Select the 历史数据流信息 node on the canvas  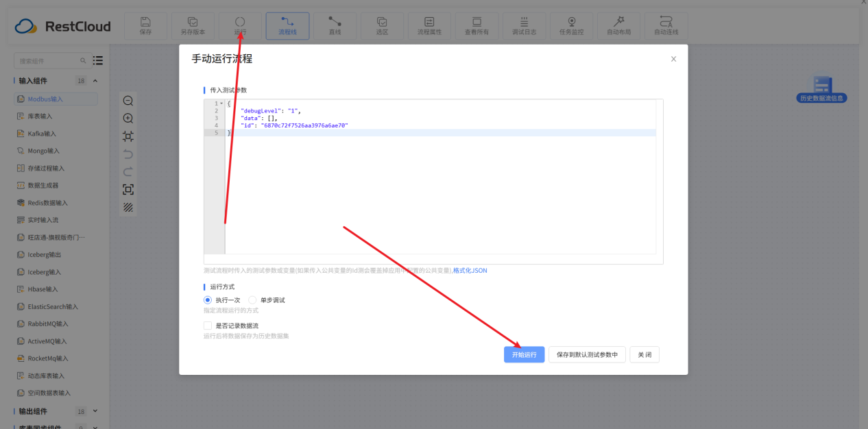click(822, 90)
